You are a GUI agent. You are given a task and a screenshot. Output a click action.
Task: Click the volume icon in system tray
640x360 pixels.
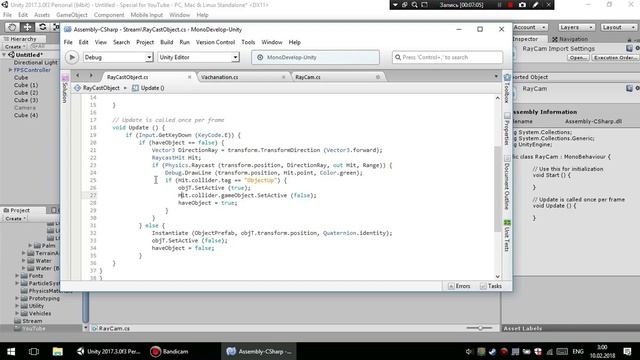tap(469, 351)
